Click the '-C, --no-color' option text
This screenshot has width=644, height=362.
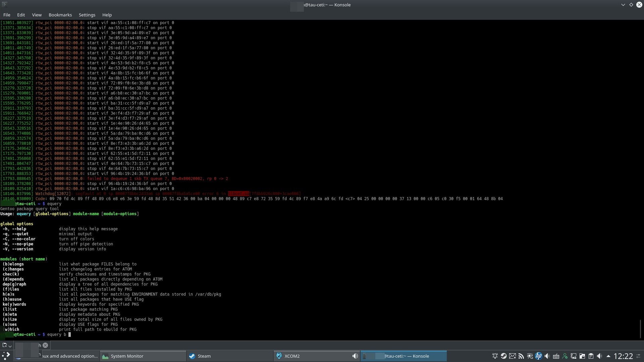tap(19, 239)
